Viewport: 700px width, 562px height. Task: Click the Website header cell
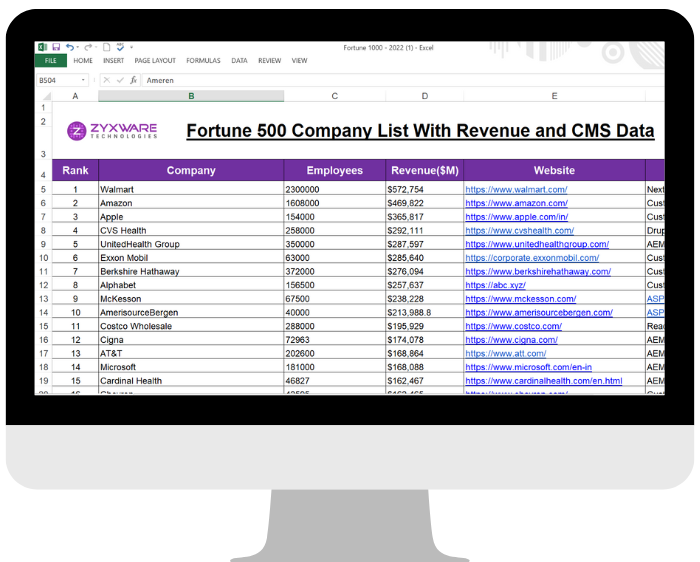[554, 170]
